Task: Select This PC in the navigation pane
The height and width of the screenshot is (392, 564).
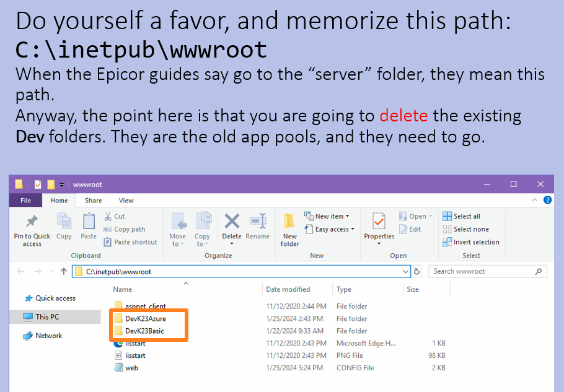Action: point(47,317)
